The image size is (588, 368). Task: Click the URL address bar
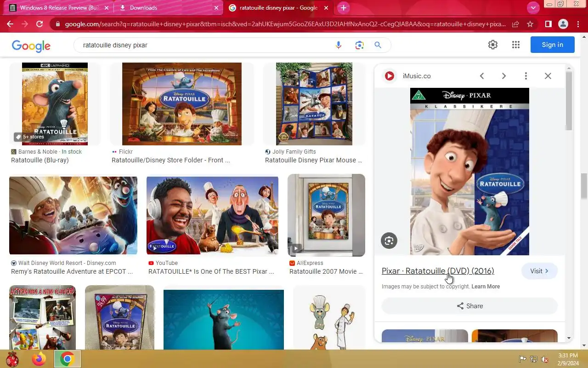point(285,24)
